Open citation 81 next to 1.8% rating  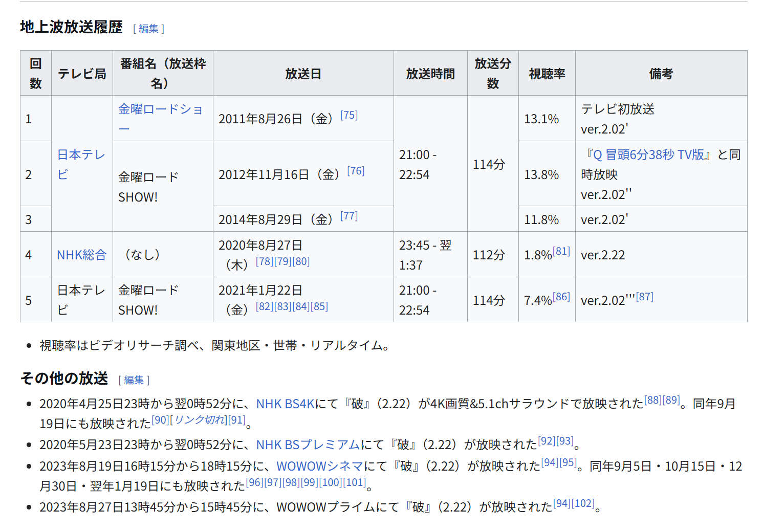click(561, 251)
